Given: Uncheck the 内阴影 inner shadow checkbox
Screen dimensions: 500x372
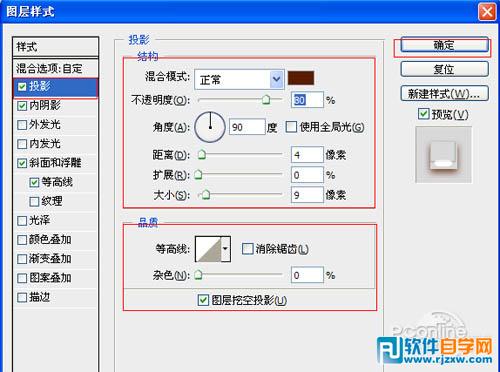Looking at the screenshot, I should (22, 106).
